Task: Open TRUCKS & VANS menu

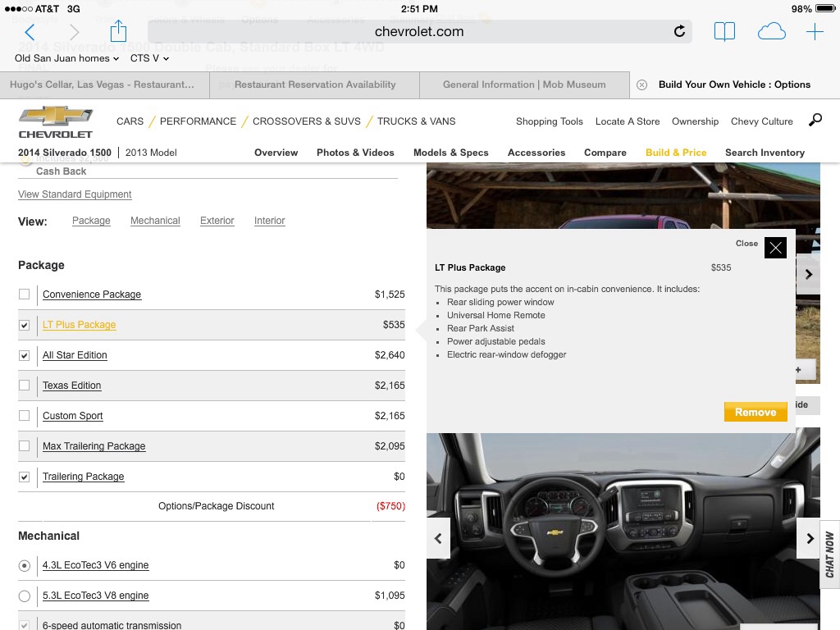Action: coord(416,121)
